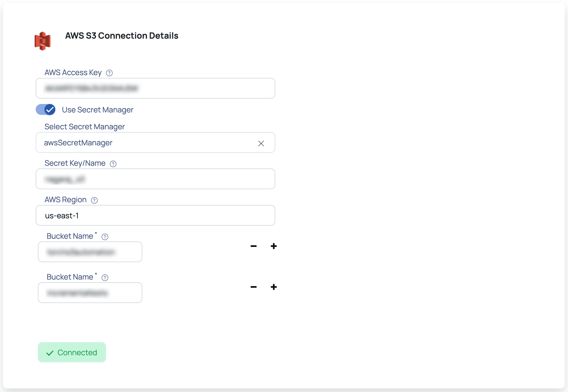Focus the AWS Access Key field
568x392 pixels.
155,88
